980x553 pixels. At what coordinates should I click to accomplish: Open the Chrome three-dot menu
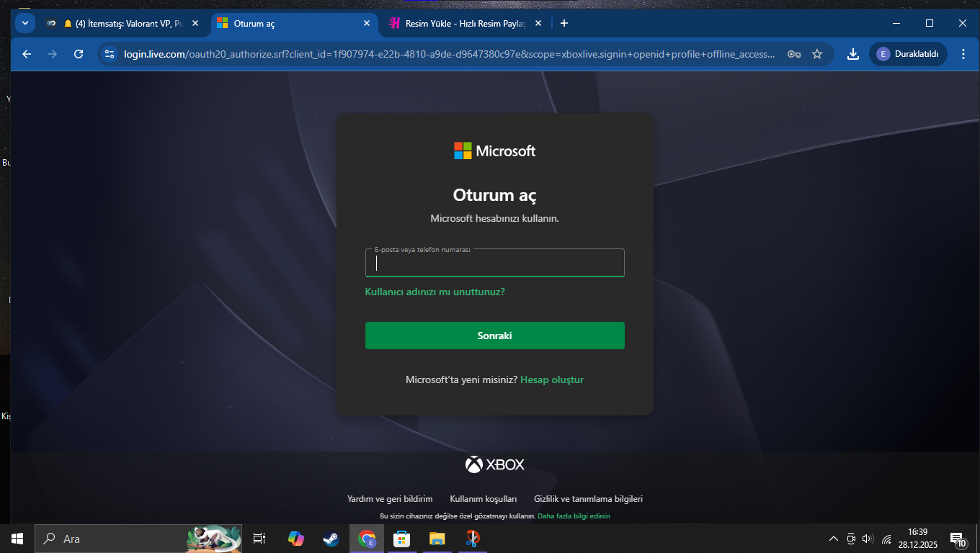[963, 54]
